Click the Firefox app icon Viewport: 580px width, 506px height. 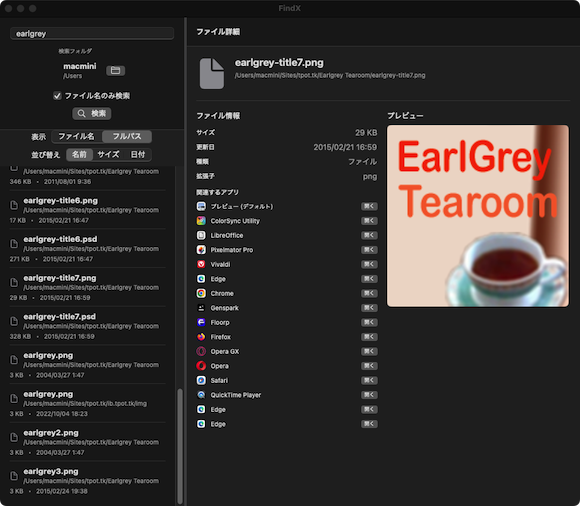coord(201,337)
